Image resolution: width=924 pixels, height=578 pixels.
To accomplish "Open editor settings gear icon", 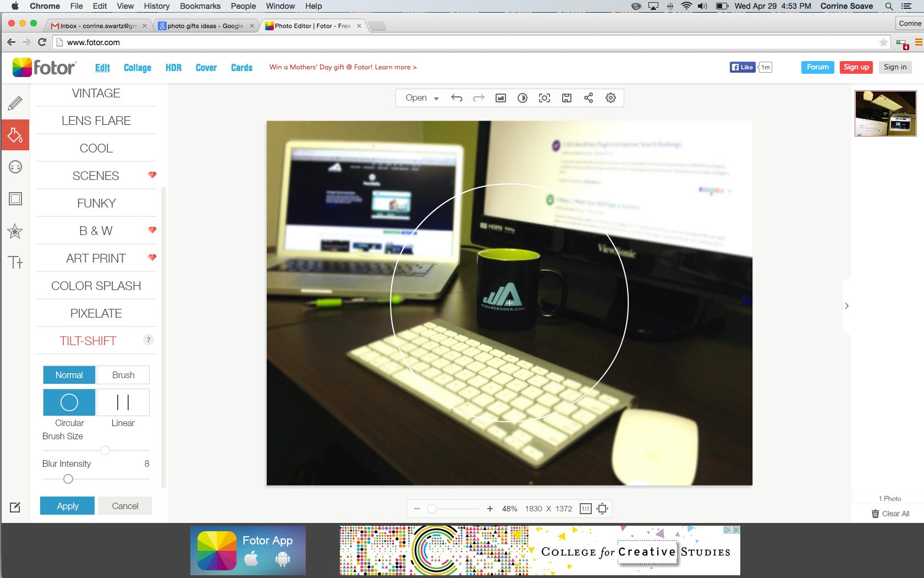I will 610,97.
